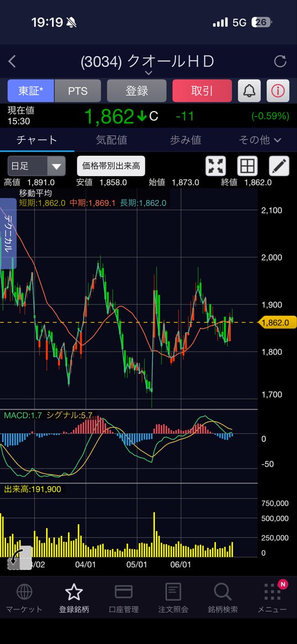
Task: Open the マーケット globe icon
Action: (x=24, y=592)
